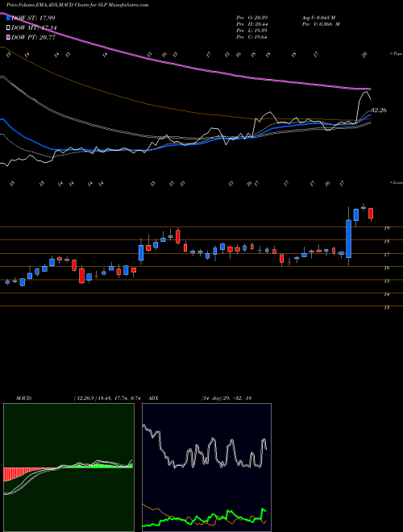403x532 pixels.
Task: Click the white DOW MT legend swatch
Action: [x=8, y=28]
